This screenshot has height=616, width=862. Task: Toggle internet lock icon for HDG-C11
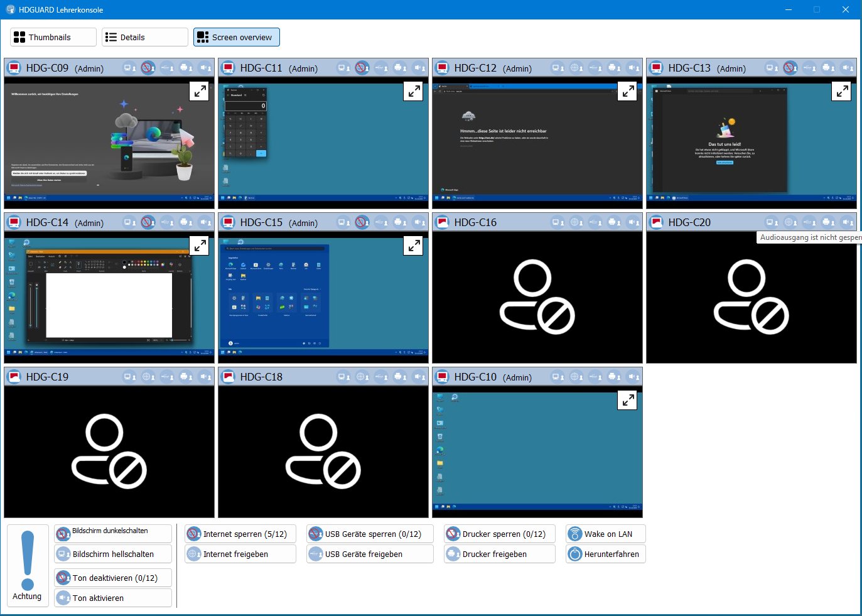point(362,68)
